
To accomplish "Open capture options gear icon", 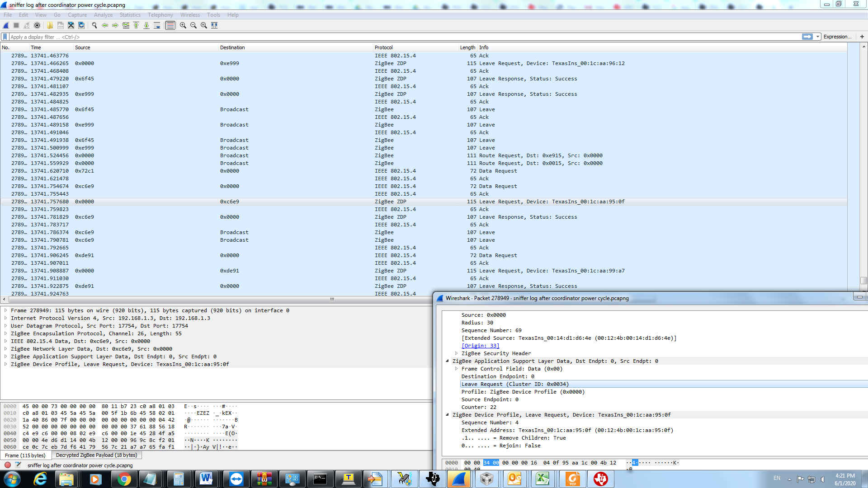I will point(37,25).
